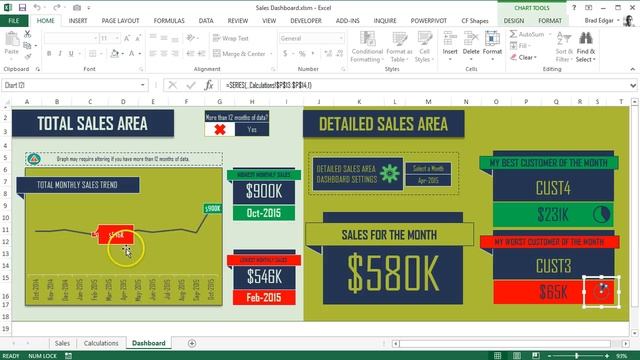Click the Percent Style icon

coord(302,53)
